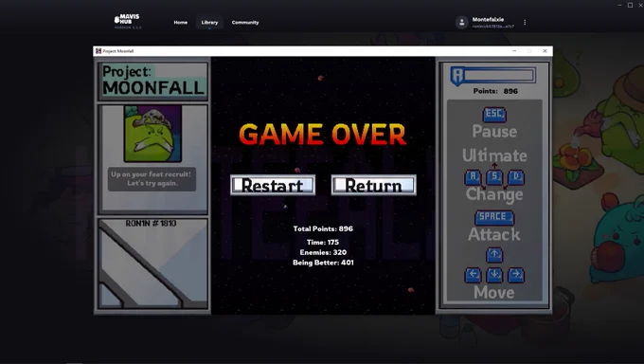Screen dimensions: 644x364
Task: Click the SPACE key icon
Action: pos(494,217)
